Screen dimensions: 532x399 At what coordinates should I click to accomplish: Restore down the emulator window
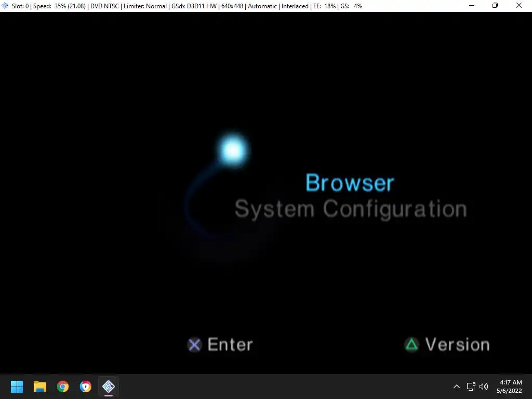click(495, 6)
